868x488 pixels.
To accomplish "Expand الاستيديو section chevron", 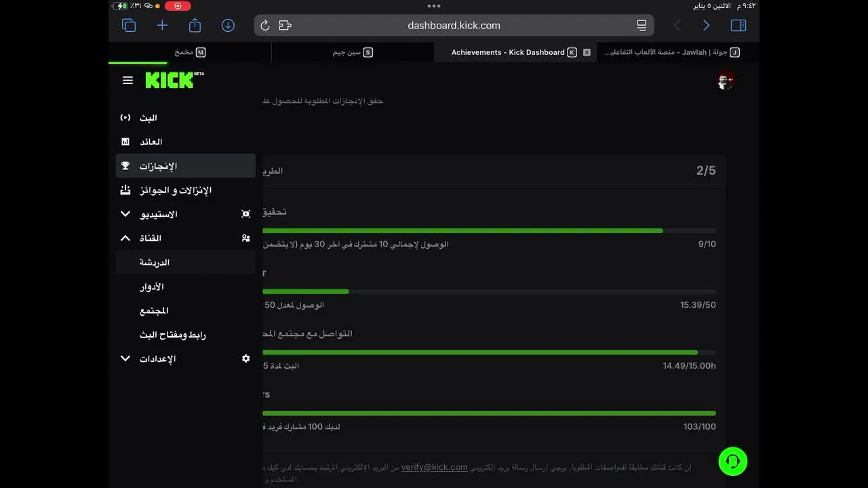I will (125, 214).
